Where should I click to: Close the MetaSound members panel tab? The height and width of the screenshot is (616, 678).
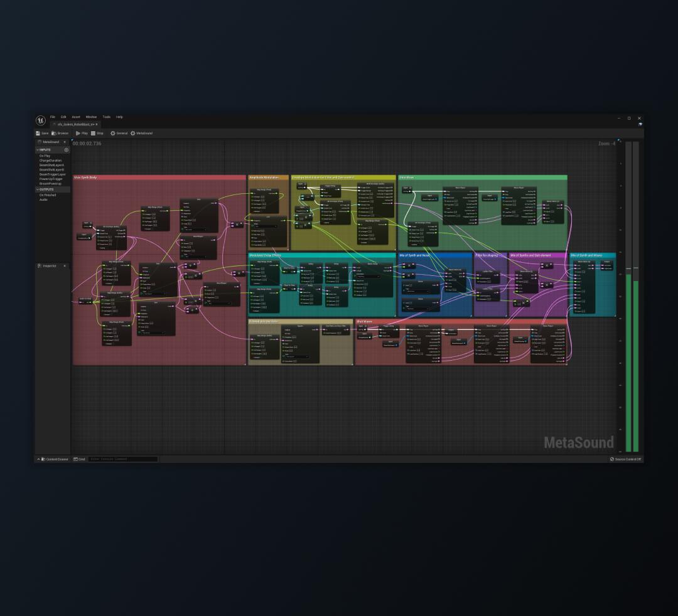point(65,142)
